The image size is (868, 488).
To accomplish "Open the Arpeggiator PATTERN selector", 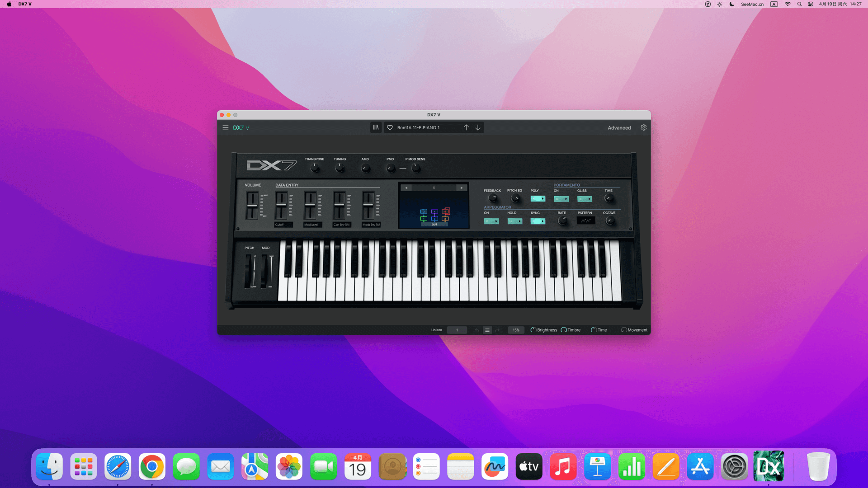I will (586, 221).
